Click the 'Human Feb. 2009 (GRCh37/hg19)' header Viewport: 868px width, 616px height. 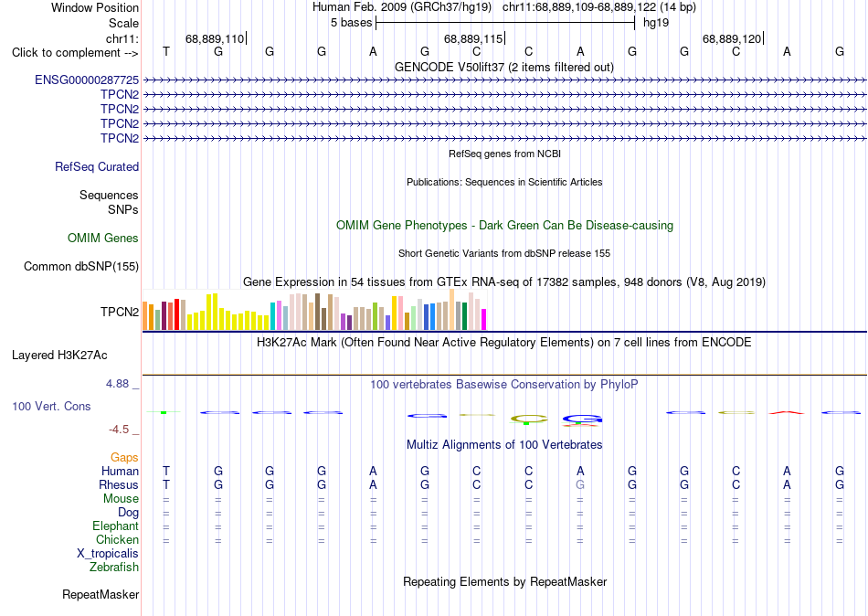[402, 7]
